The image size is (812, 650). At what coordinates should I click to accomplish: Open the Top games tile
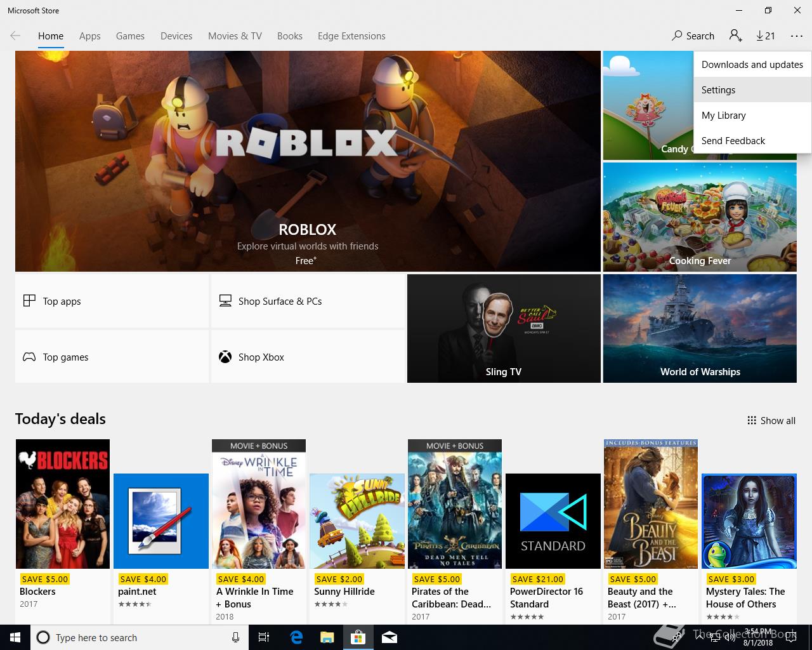(x=112, y=357)
